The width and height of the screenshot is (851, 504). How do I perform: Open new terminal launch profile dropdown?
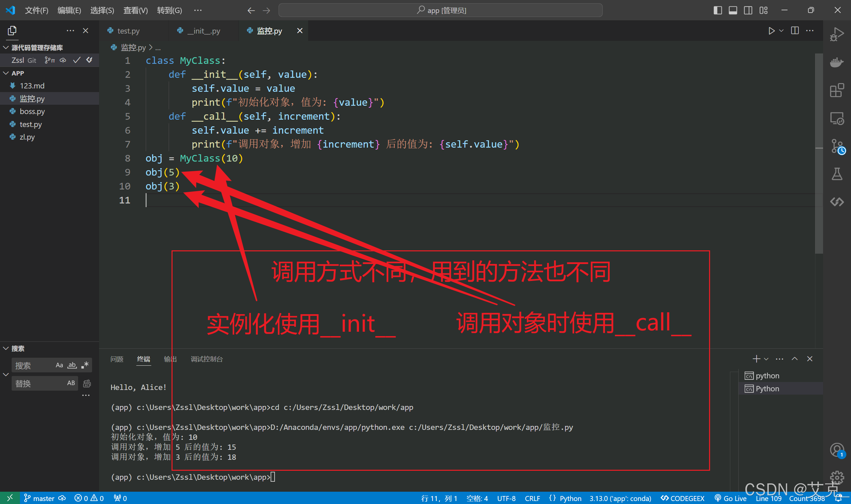pyautogui.click(x=766, y=359)
